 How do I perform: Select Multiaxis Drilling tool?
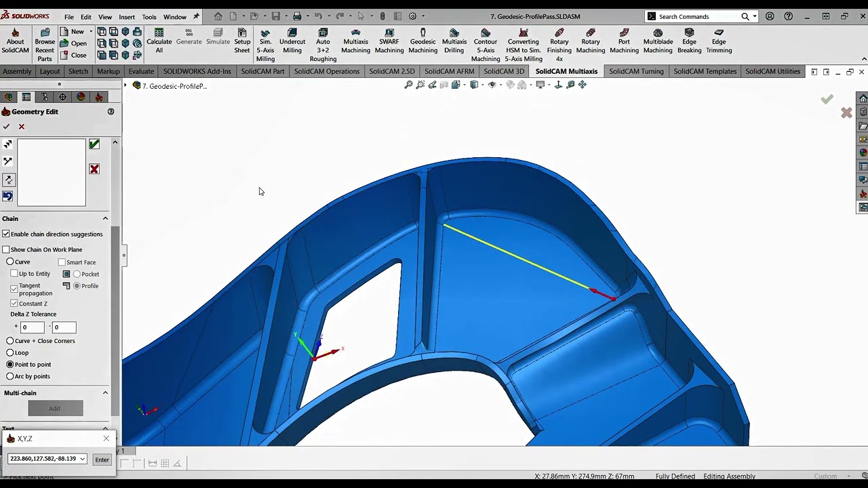pos(454,41)
